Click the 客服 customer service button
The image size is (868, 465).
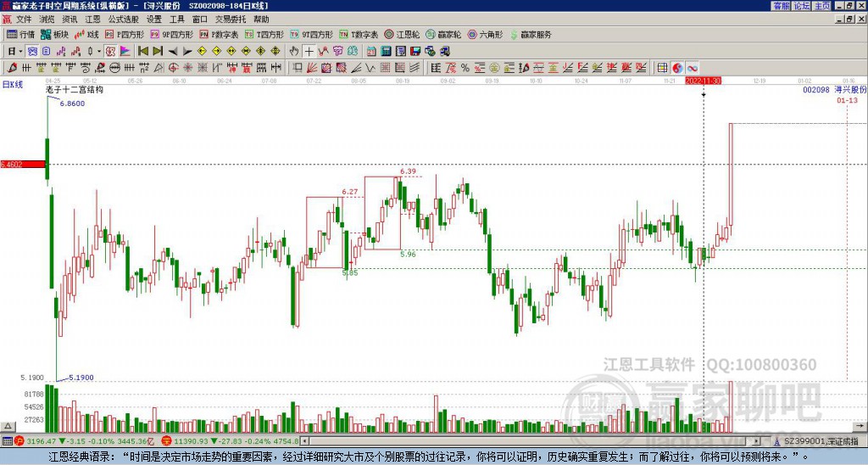[781, 5]
